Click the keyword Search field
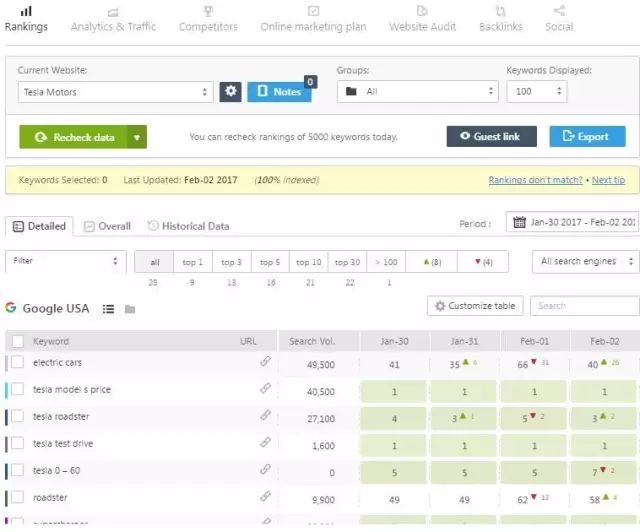Viewport: 640px width, 532px height. tap(584, 306)
